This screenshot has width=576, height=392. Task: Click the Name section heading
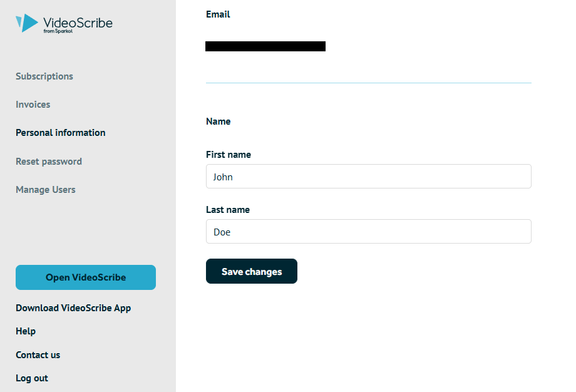219,121
